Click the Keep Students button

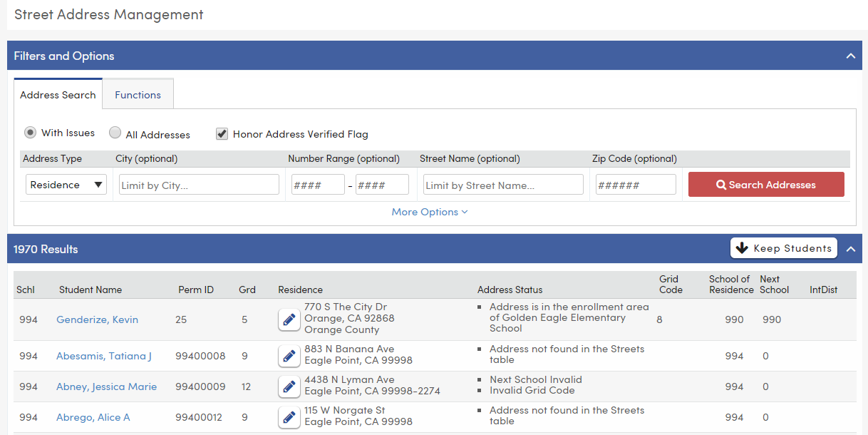coord(783,248)
